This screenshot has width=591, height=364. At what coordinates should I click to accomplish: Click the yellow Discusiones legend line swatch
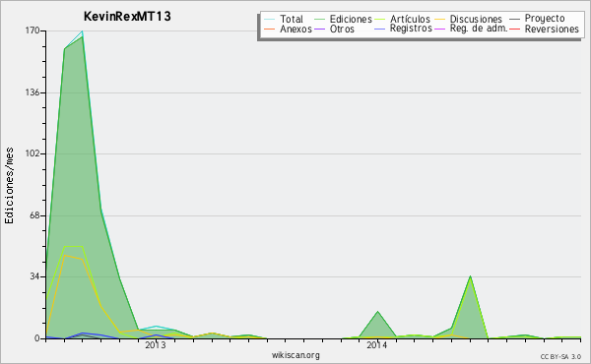click(440, 19)
